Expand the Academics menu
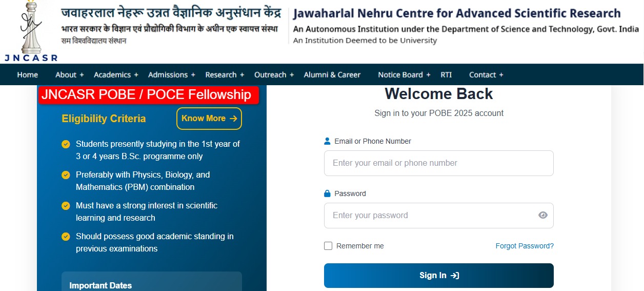The image size is (644, 291). 116,75
